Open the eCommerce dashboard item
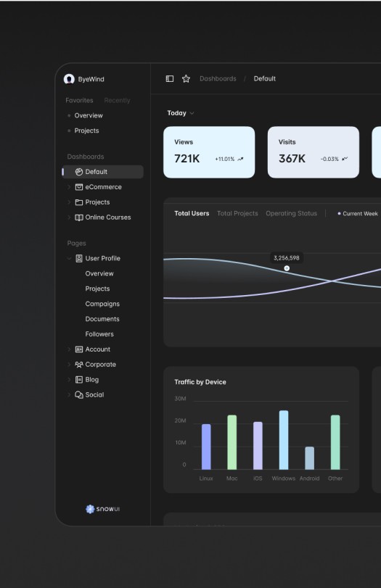Image resolution: width=381 pixels, height=588 pixels. point(103,187)
